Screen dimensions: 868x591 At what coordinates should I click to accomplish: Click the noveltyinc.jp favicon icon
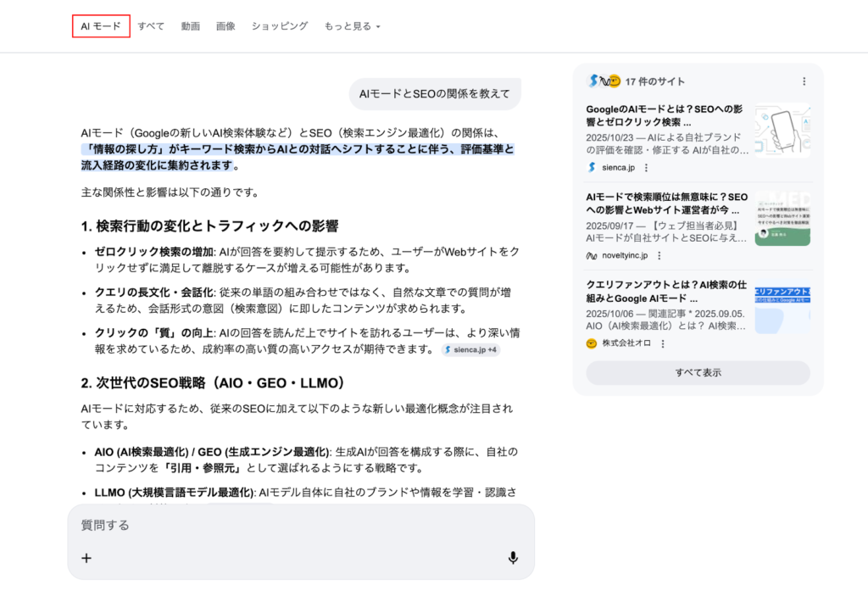click(592, 255)
